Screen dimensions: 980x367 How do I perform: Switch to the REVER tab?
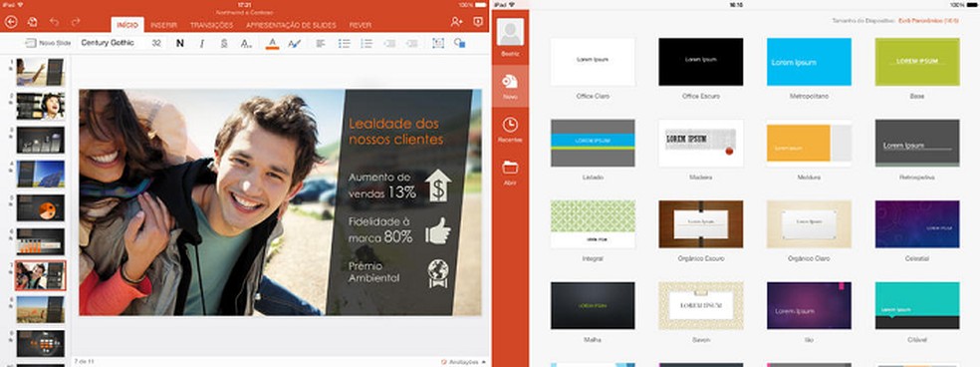pyautogui.click(x=361, y=26)
